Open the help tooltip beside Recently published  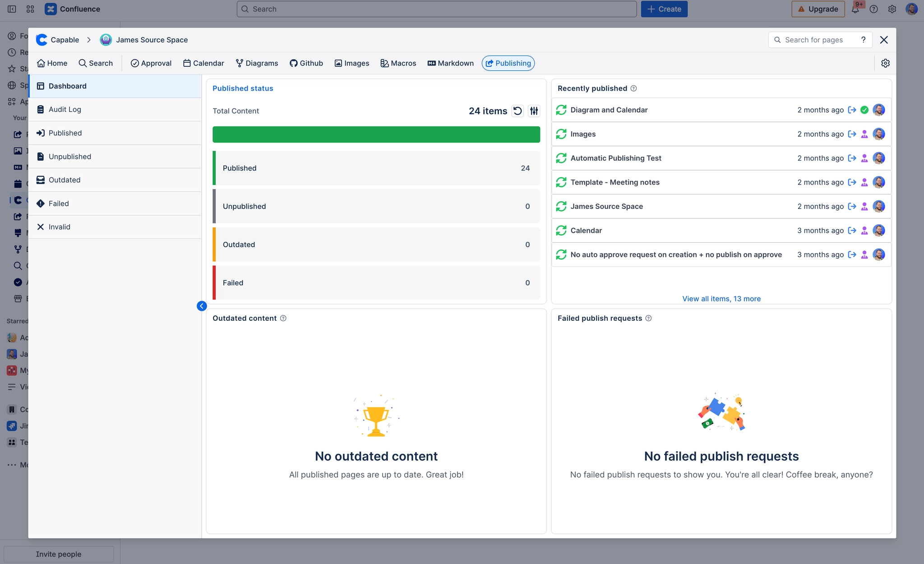click(x=634, y=88)
